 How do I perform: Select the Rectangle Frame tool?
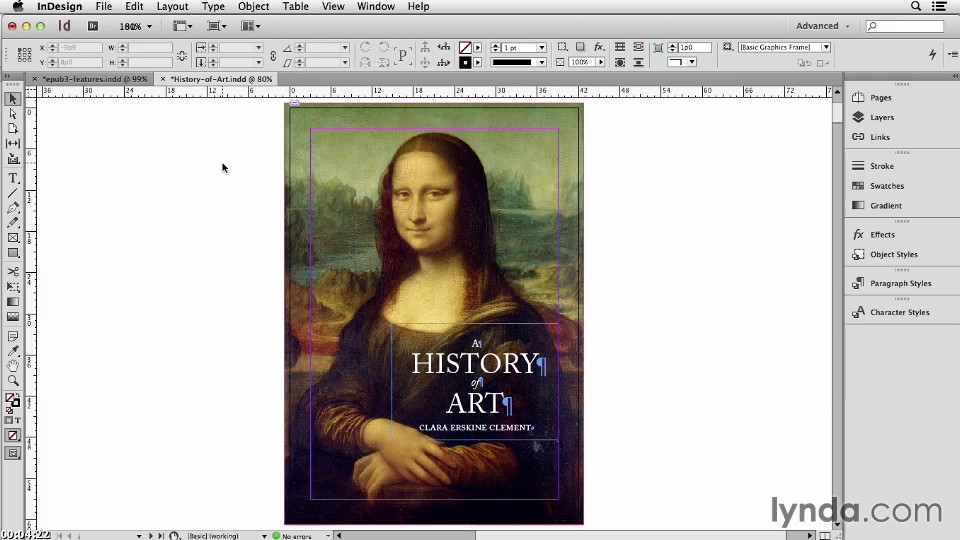click(13, 238)
